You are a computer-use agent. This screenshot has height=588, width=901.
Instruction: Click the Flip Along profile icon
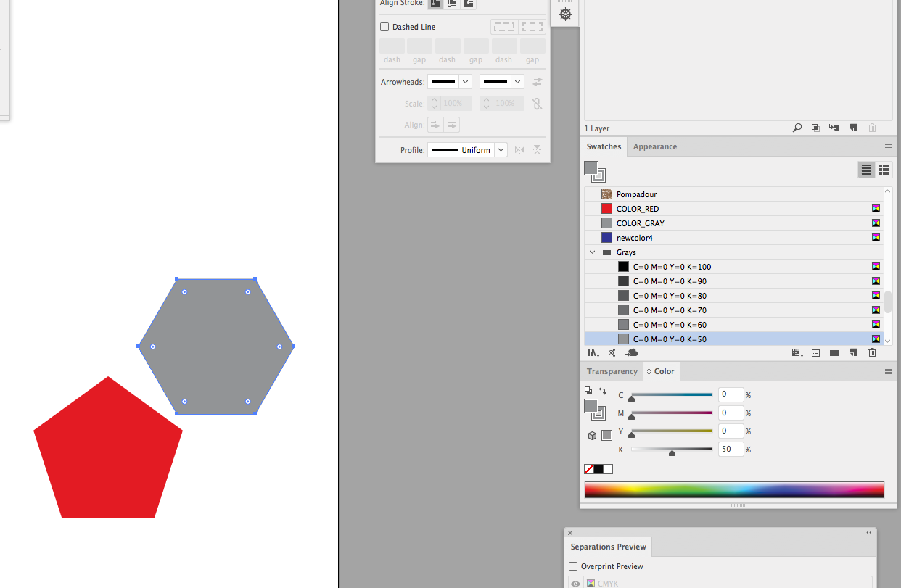click(519, 150)
